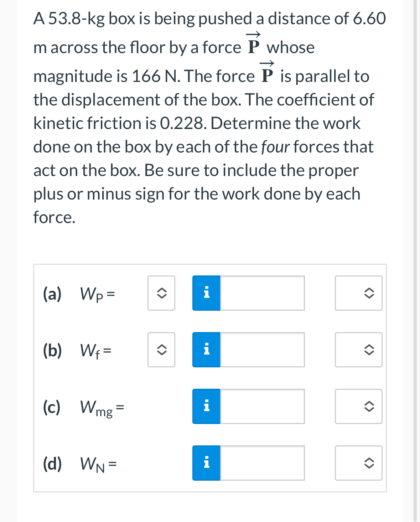
Task: Open the units dropdown for part (b)
Action: 358,350
